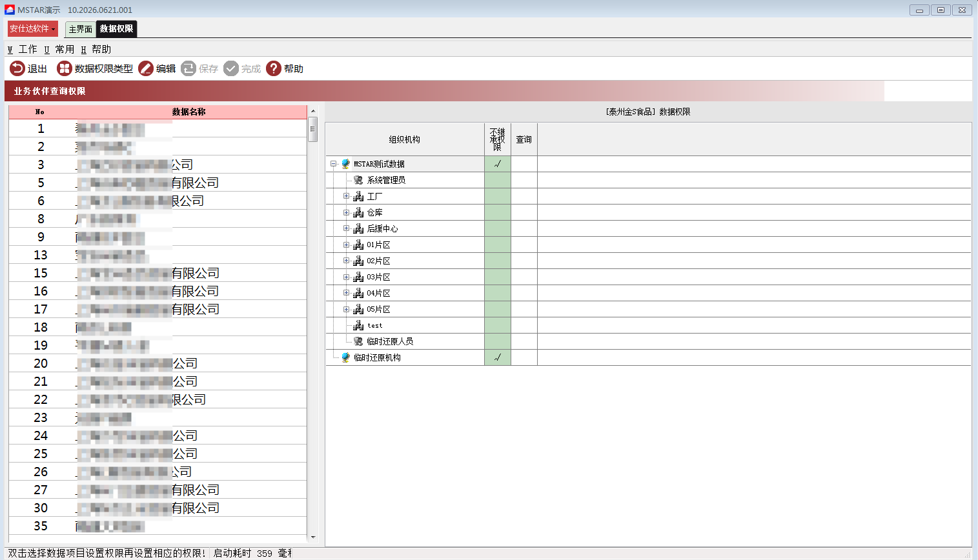Click the MSTAR app icon in title bar
Viewport: 978px width, 560px height.
click(10, 10)
